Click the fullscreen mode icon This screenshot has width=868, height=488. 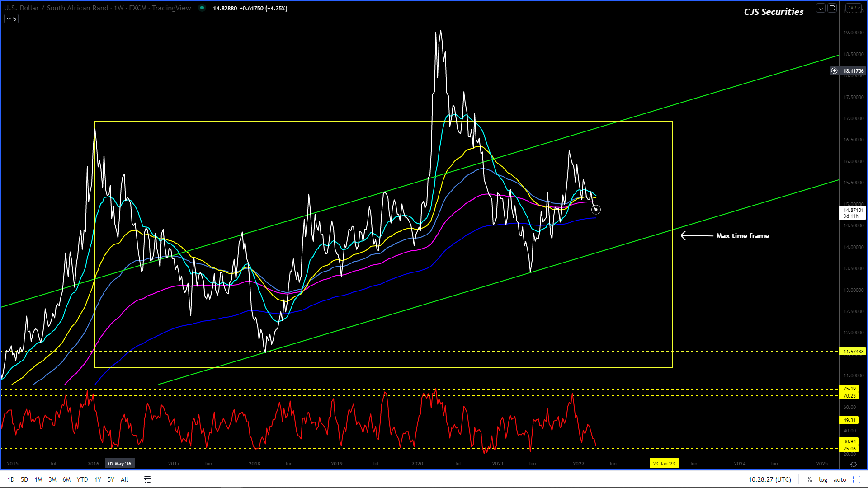pos(857,479)
